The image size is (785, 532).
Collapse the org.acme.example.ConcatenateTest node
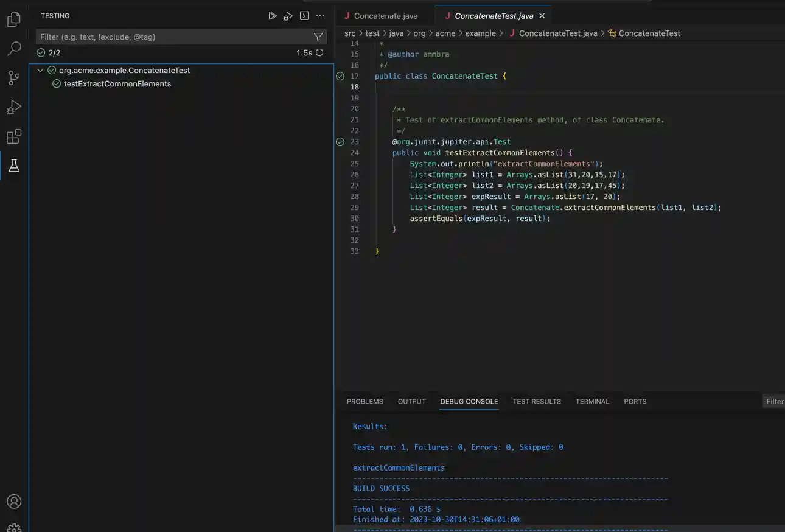(40, 70)
